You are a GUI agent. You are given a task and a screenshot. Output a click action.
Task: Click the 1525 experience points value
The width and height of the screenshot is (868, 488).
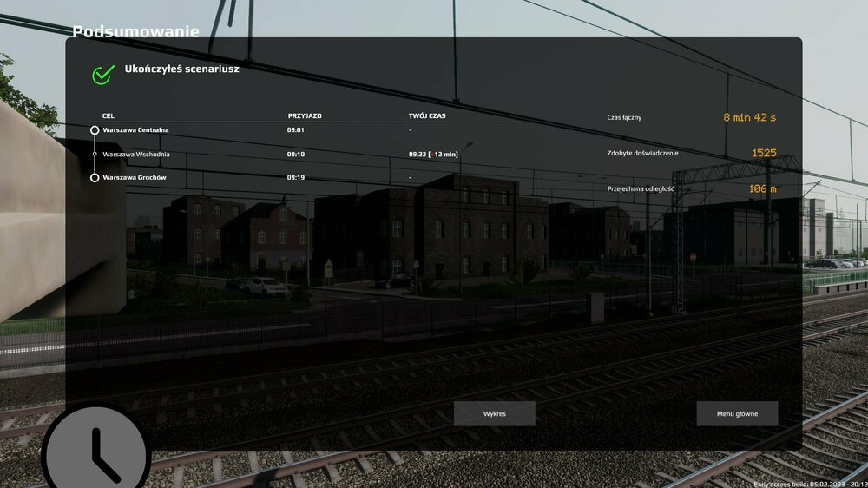pyautogui.click(x=764, y=153)
